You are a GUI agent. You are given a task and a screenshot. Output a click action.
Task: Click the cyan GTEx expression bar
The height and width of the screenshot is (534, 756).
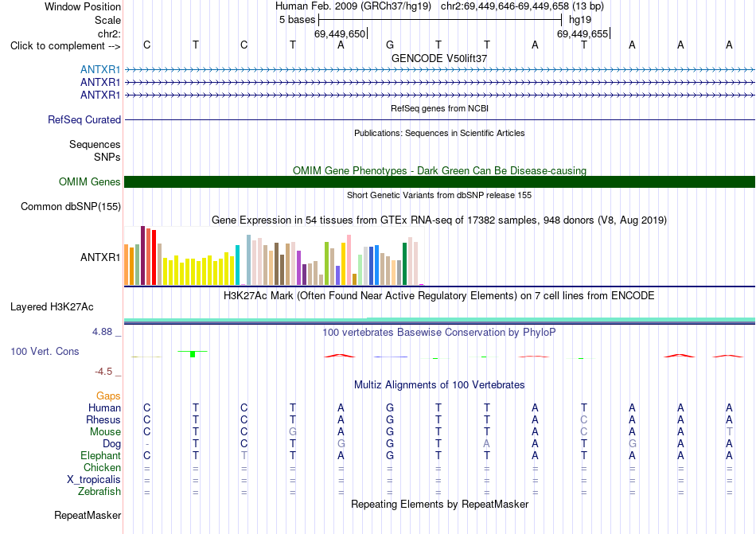237,265
